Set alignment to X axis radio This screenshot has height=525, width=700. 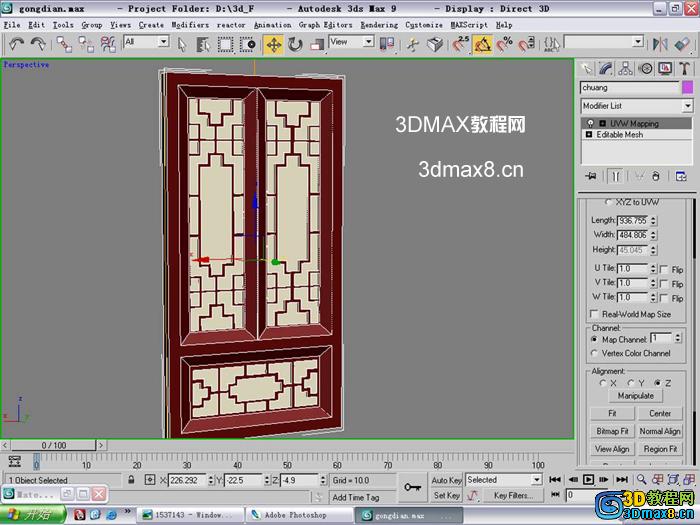603,383
